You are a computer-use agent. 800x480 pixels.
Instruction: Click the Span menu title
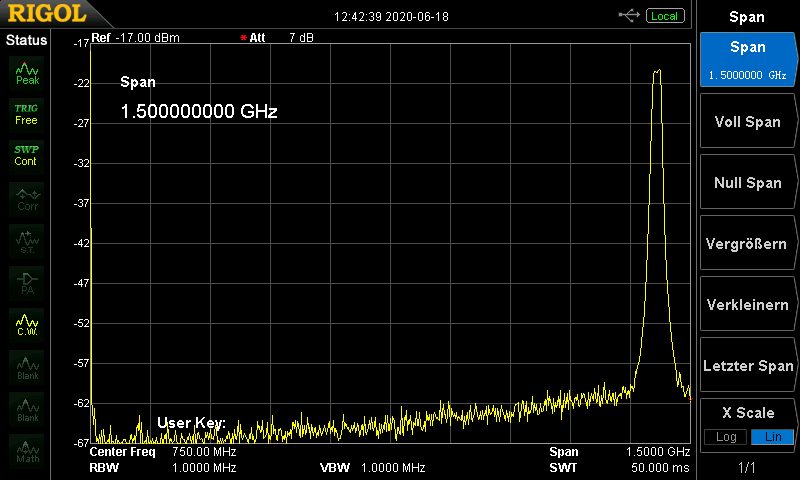tap(747, 17)
